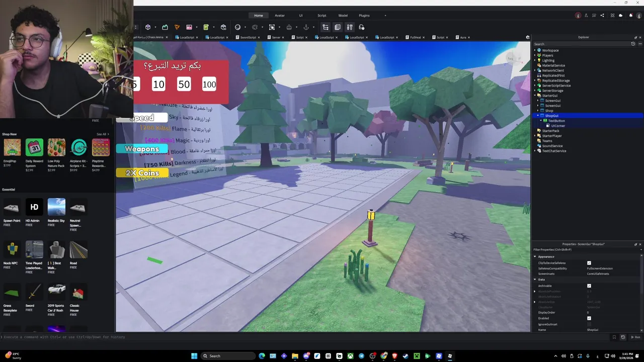Image resolution: width=644 pixels, height=362 pixels.
Task: Toggle the ClipToDeviceSafeArea checkbox
Action: [x=589, y=263]
